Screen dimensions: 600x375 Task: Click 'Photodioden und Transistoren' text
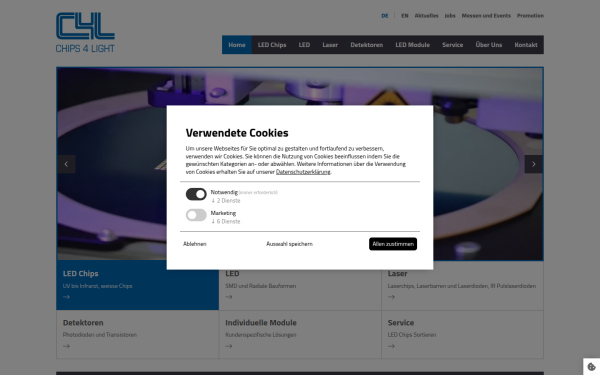[x=100, y=335]
